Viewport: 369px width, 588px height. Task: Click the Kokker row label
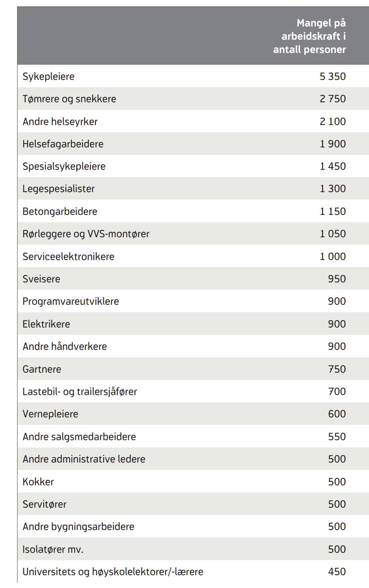(x=38, y=482)
